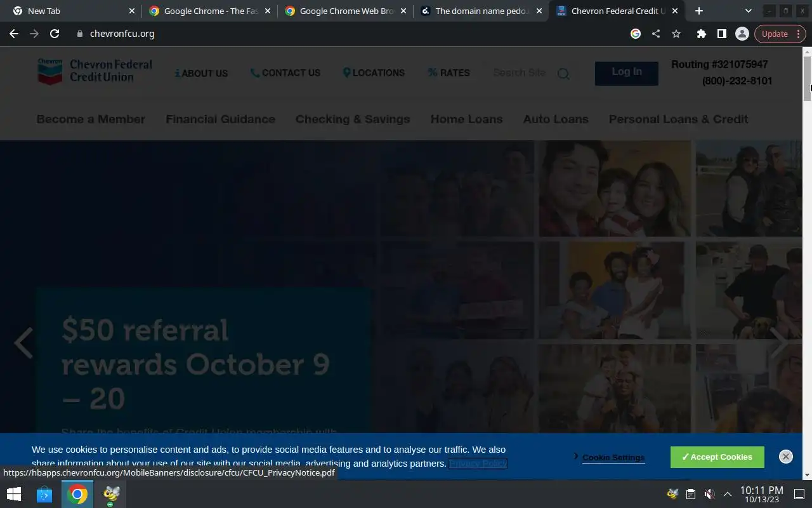The width and height of the screenshot is (812, 508).
Task: Open the Auto Loans menu
Action: (x=556, y=119)
